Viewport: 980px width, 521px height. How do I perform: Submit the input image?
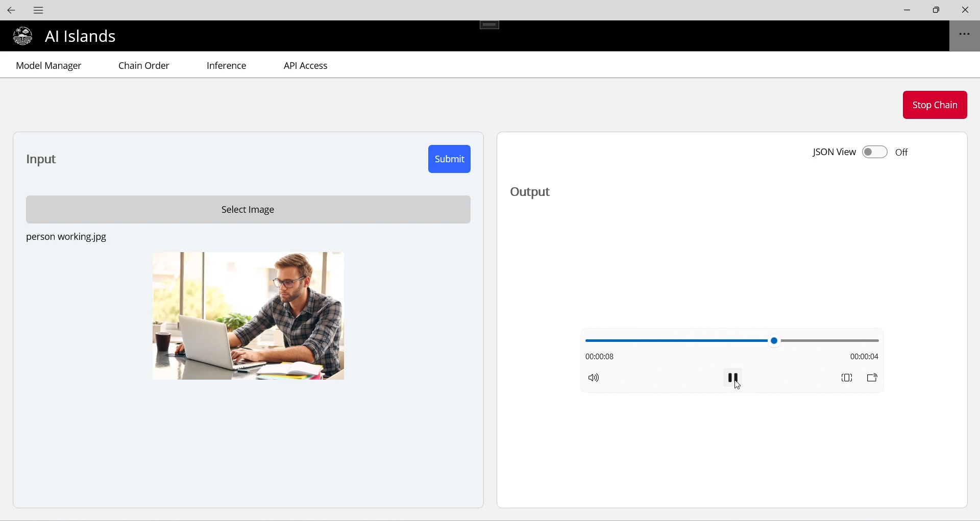449,159
